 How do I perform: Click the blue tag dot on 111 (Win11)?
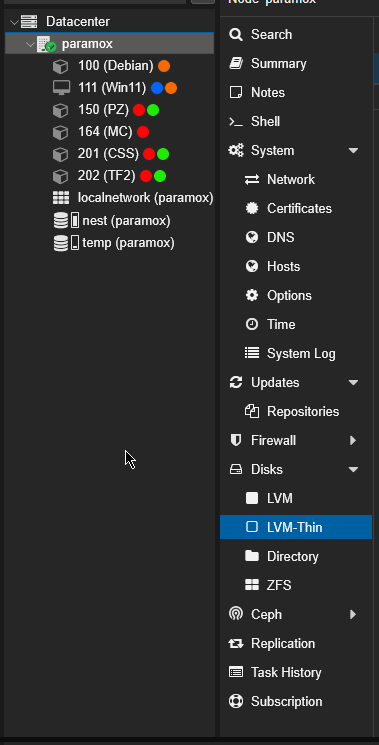(157, 88)
